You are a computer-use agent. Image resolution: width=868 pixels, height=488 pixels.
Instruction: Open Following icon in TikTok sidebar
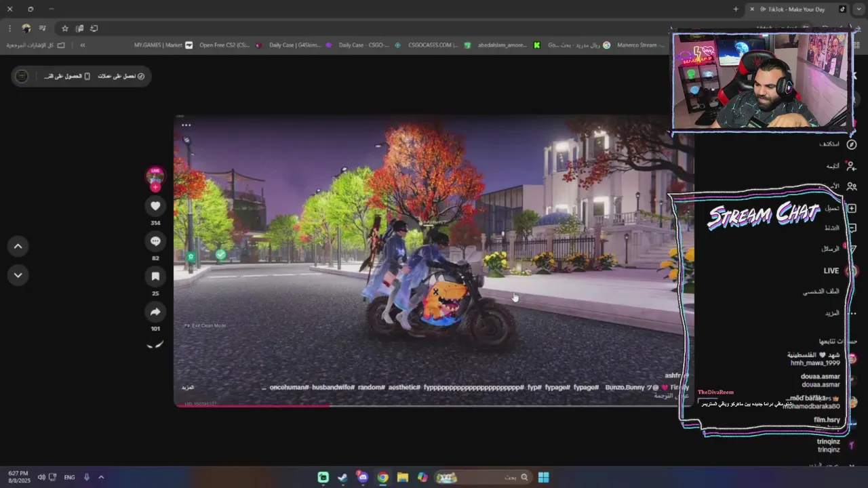pos(851,166)
